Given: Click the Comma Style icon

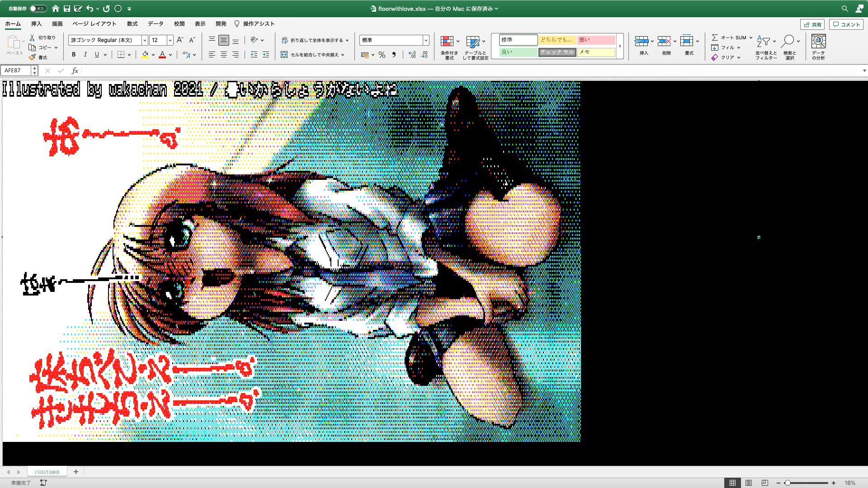Looking at the screenshot, I should click(x=394, y=55).
